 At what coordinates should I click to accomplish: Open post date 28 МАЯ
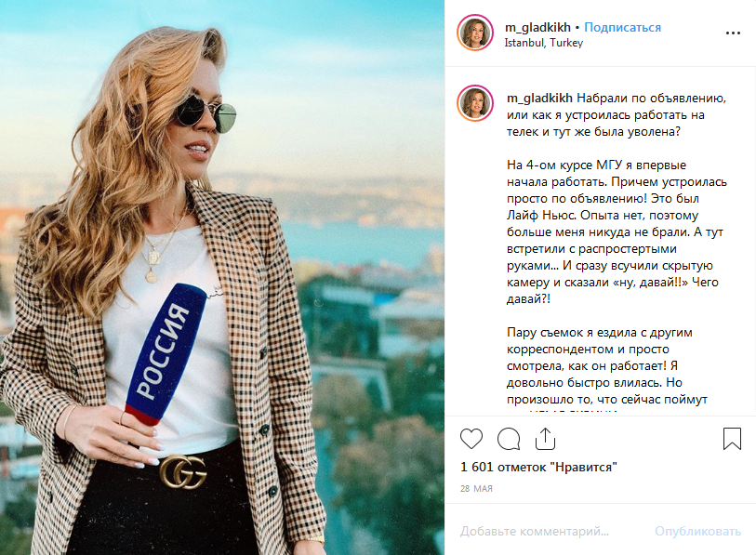click(x=476, y=488)
